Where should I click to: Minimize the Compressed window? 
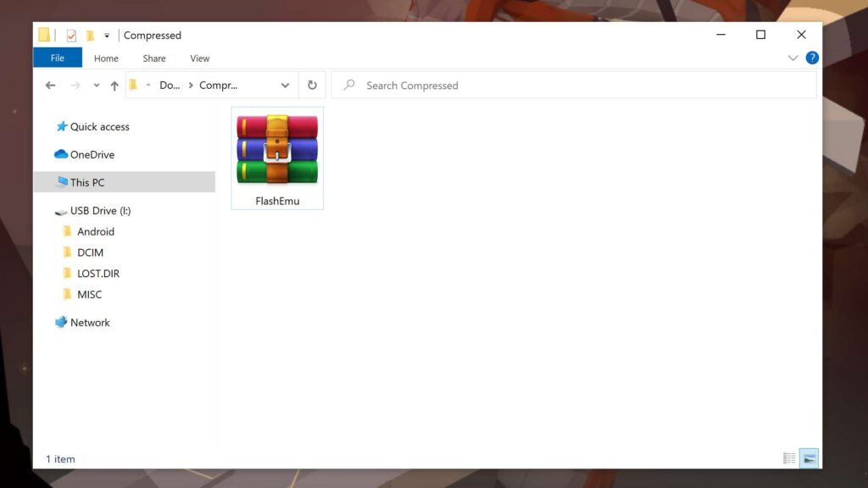click(x=721, y=35)
